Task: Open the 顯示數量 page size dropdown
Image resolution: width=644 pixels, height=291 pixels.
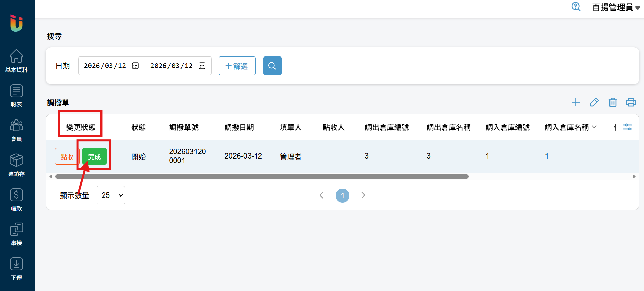Action: point(111,195)
